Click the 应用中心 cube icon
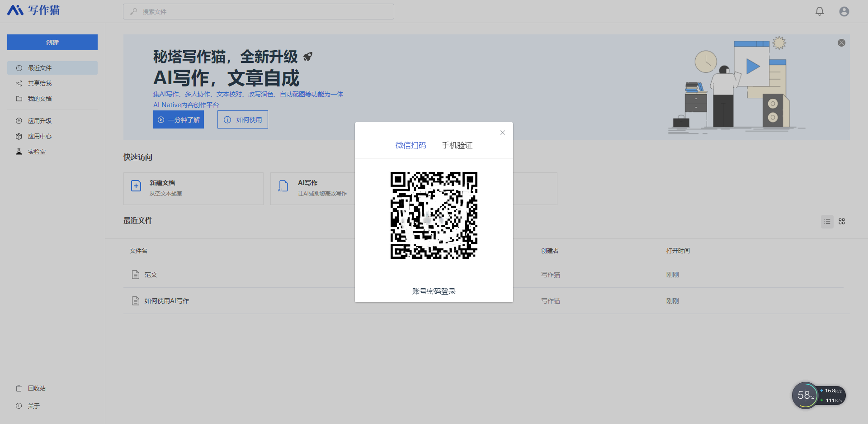The image size is (868, 424). [x=19, y=136]
